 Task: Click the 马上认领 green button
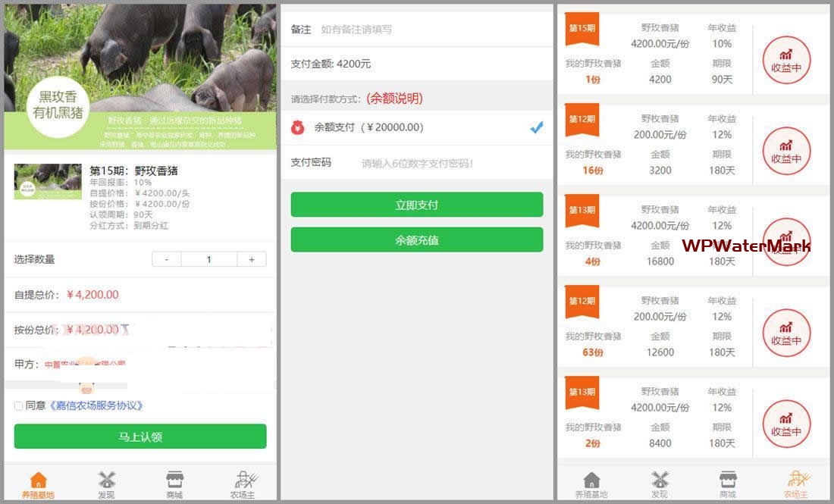(x=140, y=437)
